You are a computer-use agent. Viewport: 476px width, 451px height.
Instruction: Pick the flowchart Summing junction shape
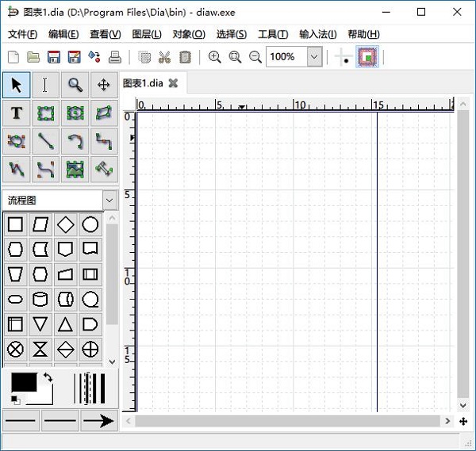[15, 349]
